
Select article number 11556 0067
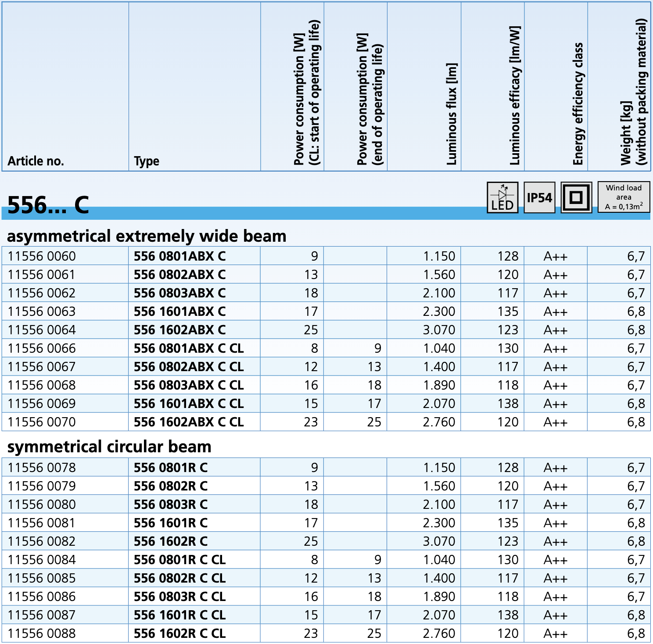(42, 367)
